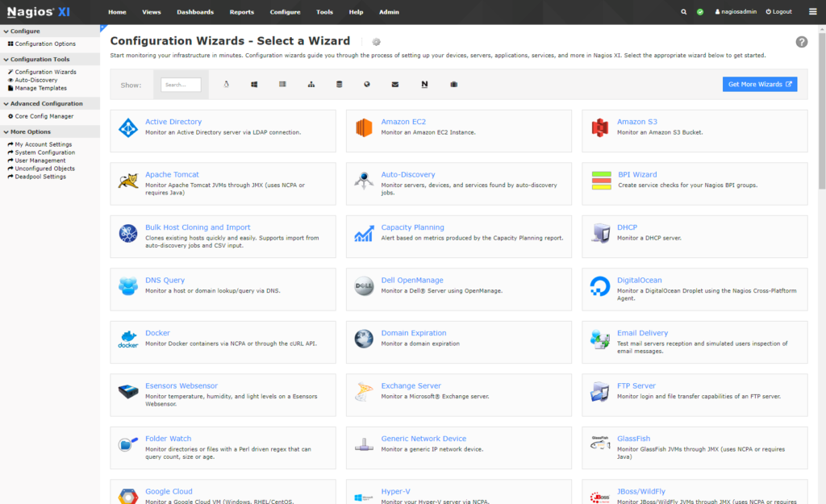826x504 pixels.
Task: Click the Get More Wizards button
Action: point(760,84)
